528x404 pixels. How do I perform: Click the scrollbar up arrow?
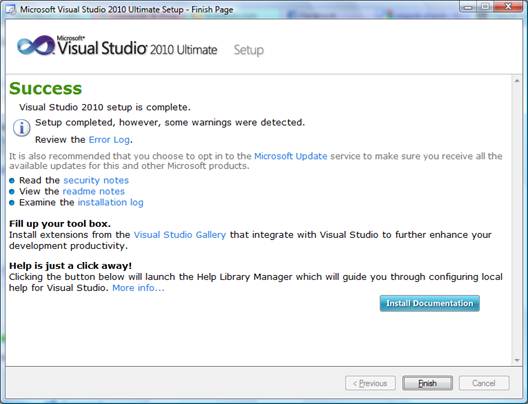tap(517, 81)
